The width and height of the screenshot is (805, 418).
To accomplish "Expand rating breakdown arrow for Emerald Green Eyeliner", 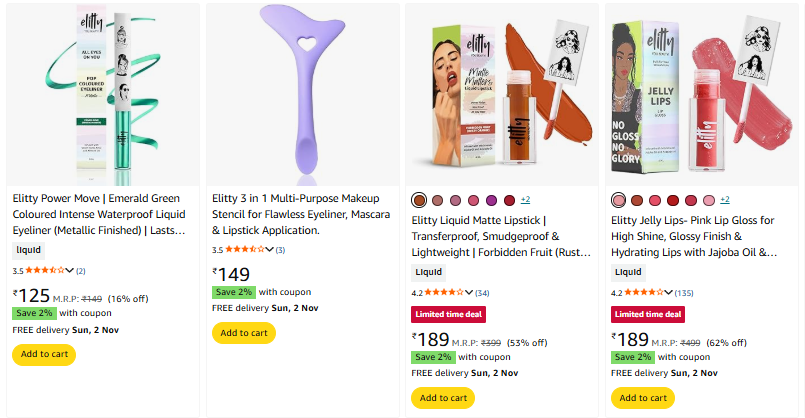I will click(70, 270).
